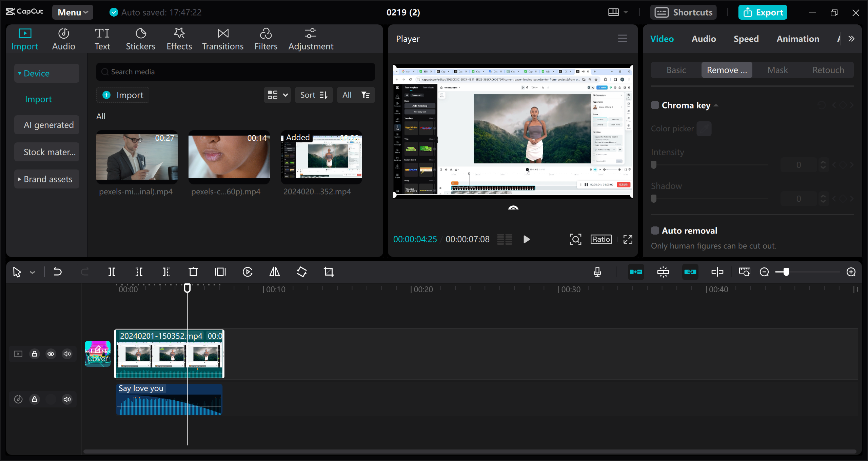Start voiceover recording with the microphone icon
The width and height of the screenshot is (868, 461).
pos(597,272)
